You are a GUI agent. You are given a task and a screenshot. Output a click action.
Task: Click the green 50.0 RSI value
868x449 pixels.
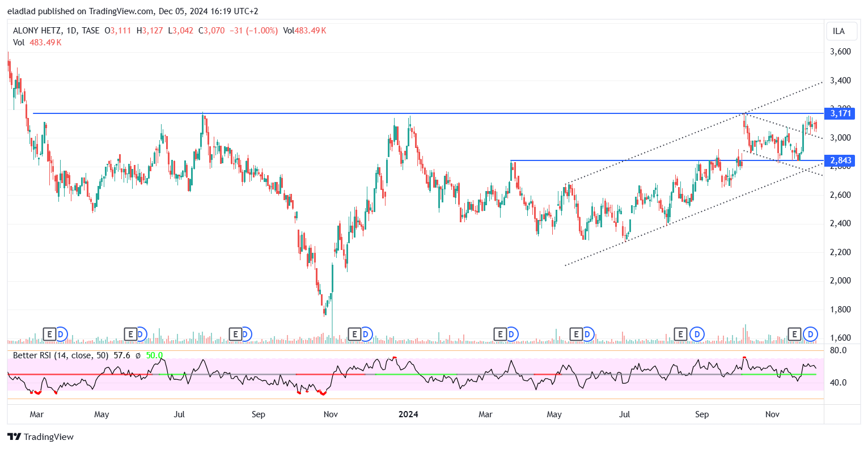(x=154, y=355)
